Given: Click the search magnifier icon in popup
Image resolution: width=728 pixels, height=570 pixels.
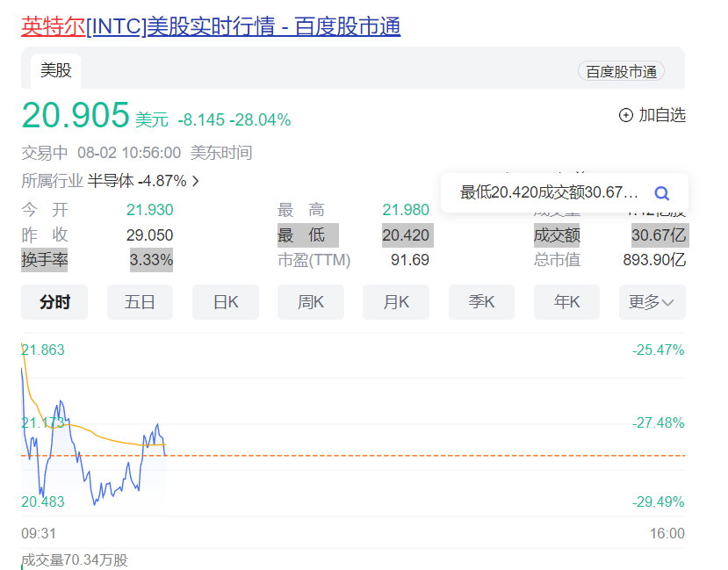Looking at the screenshot, I should coord(661,192).
